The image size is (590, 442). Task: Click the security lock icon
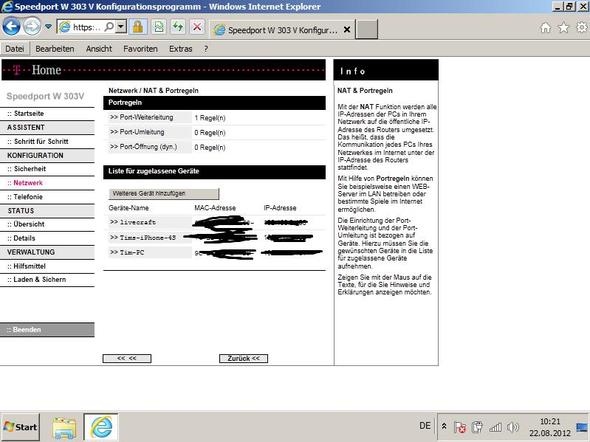(138, 27)
